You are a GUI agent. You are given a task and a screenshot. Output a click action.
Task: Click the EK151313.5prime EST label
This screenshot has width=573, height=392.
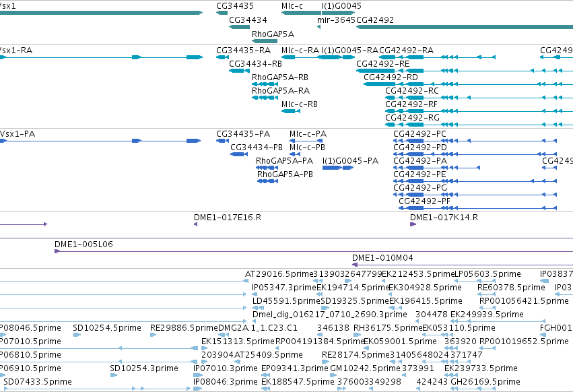pos(238,341)
